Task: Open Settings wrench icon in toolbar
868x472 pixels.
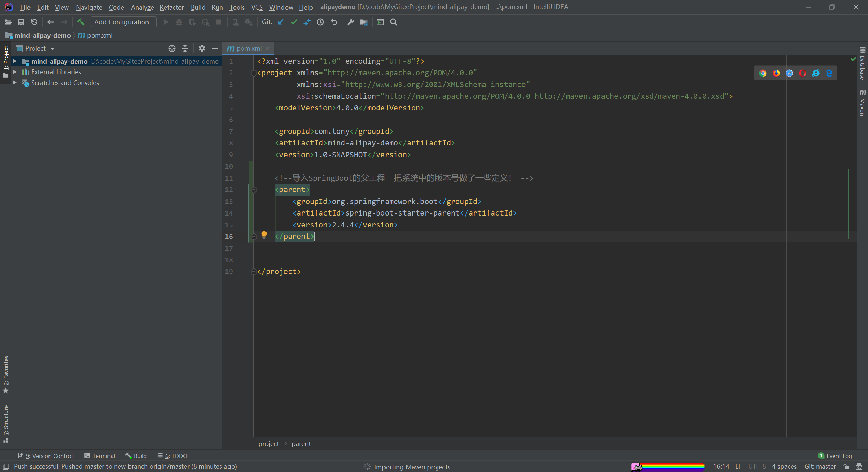Action: click(351, 22)
